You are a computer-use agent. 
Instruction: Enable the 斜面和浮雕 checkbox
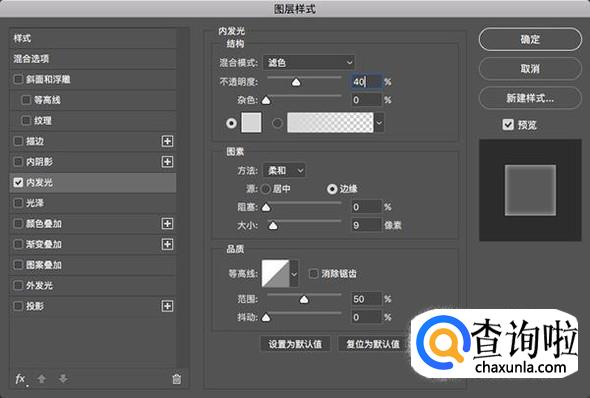tap(18, 79)
